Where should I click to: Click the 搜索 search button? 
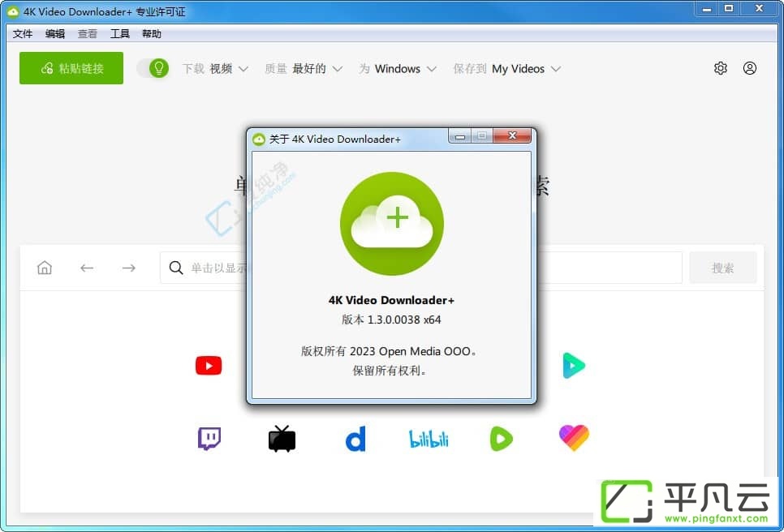coord(722,268)
